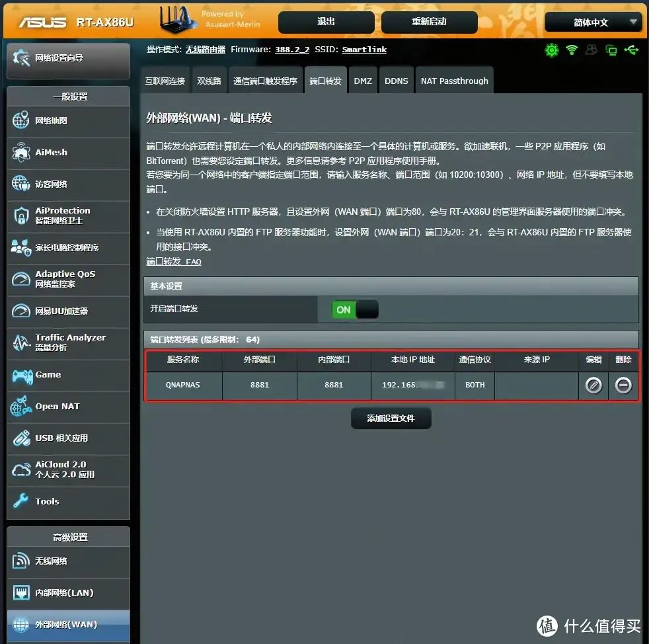Click the 退出 logout button
This screenshot has width=649, height=644.
(x=325, y=22)
